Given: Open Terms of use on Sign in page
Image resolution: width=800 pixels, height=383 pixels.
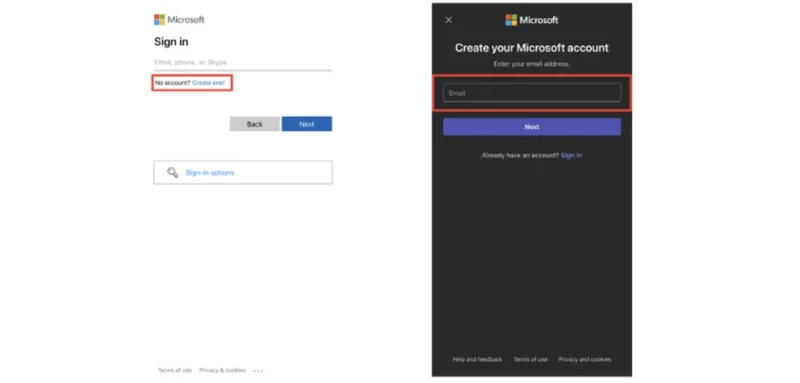Looking at the screenshot, I should [x=174, y=370].
